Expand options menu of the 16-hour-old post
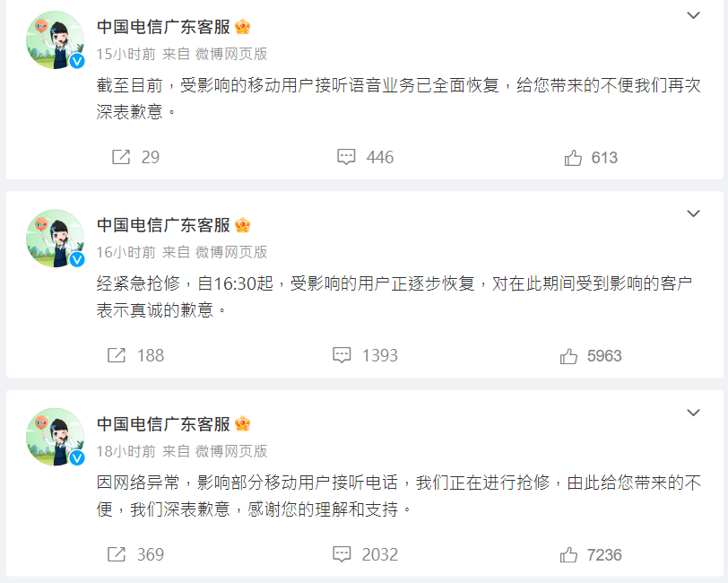The image size is (728, 583). 693,213
